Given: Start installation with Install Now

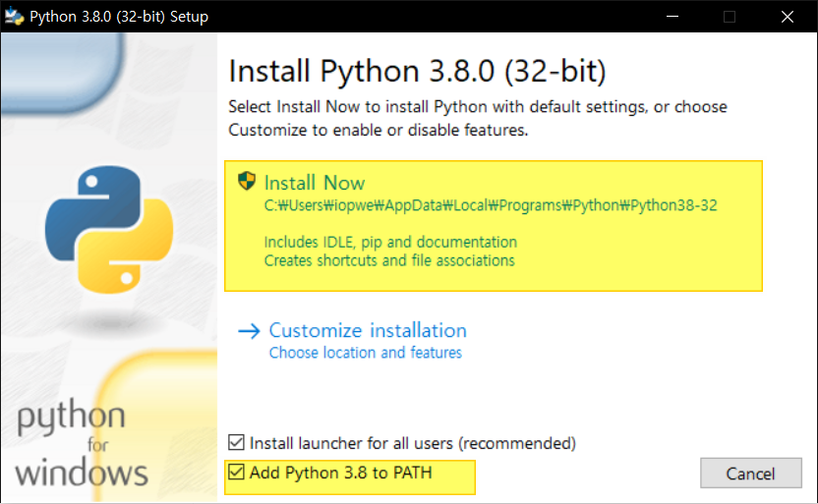Looking at the screenshot, I should click(x=493, y=226).
